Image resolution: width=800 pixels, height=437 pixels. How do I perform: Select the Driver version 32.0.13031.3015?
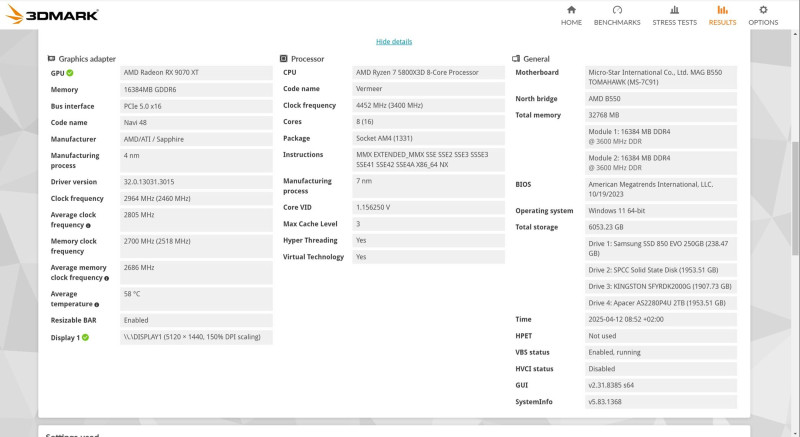coord(196,182)
